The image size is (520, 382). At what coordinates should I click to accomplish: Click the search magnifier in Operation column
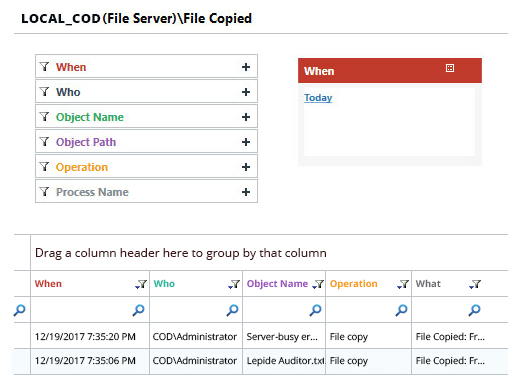(401, 310)
